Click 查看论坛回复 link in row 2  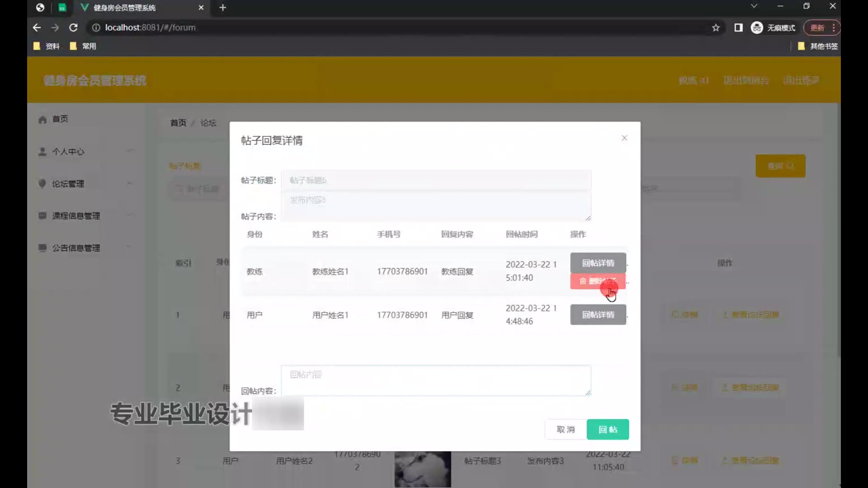click(750, 388)
